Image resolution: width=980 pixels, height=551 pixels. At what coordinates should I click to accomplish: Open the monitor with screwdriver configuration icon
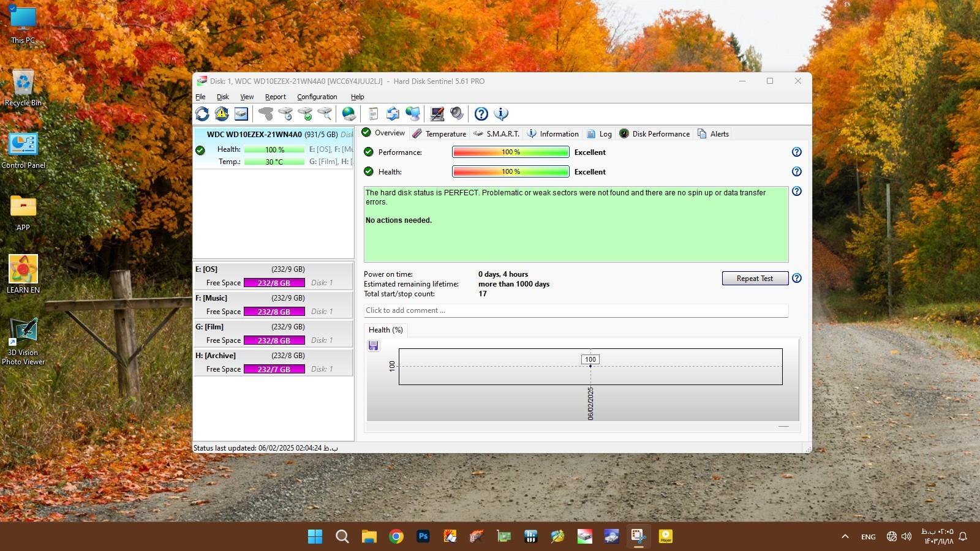437,114
